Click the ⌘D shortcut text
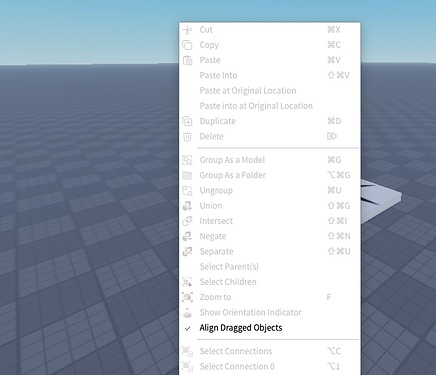 [334, 121]
